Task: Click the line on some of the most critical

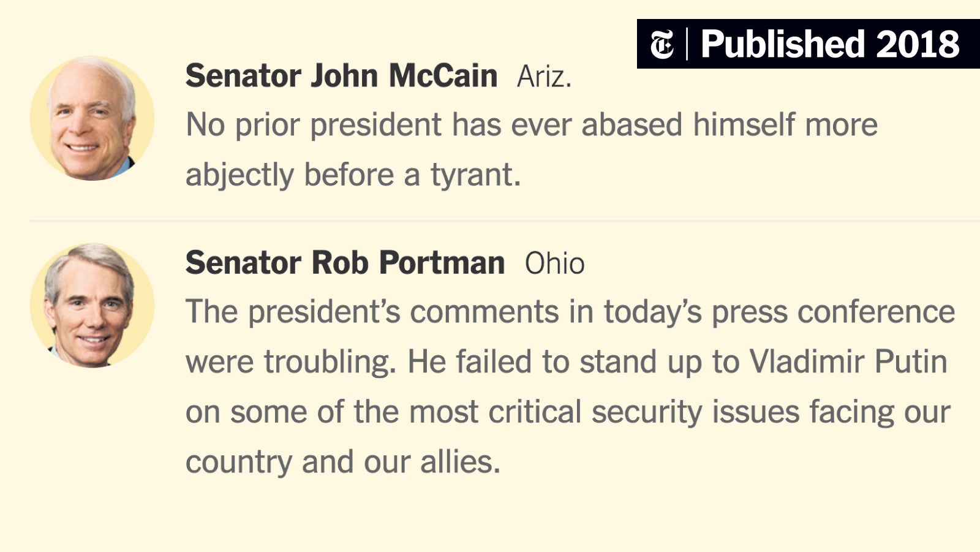Action: tap(568, 412)
